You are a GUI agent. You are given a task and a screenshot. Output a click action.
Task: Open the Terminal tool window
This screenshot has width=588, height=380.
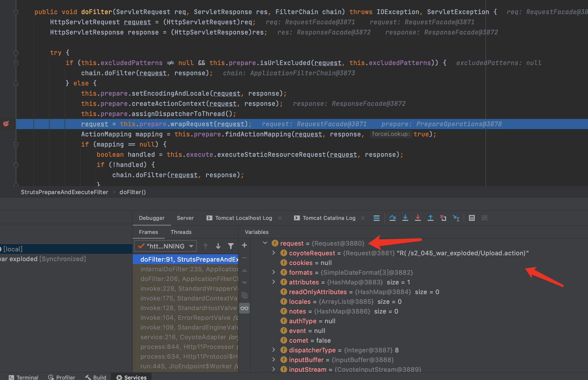(x=24, y=377)
